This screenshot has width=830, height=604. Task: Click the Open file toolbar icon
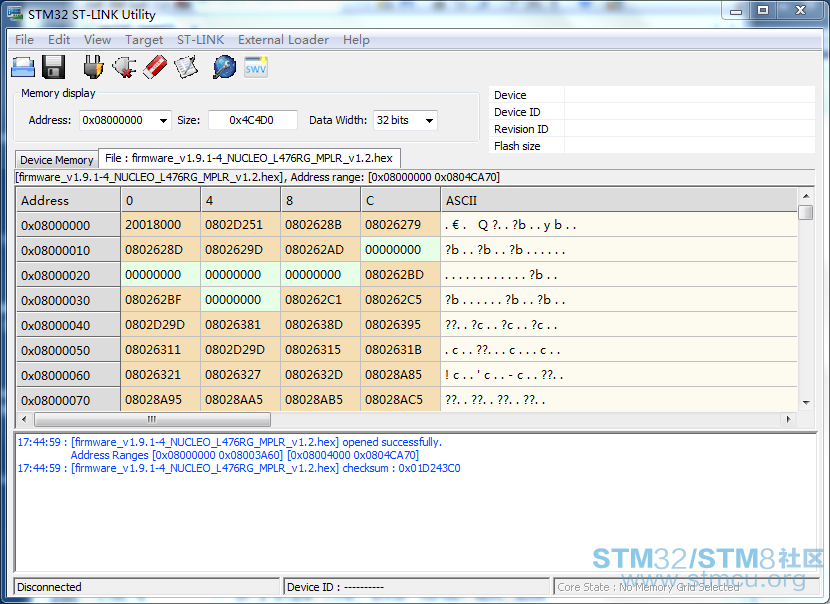pos(23,67)
